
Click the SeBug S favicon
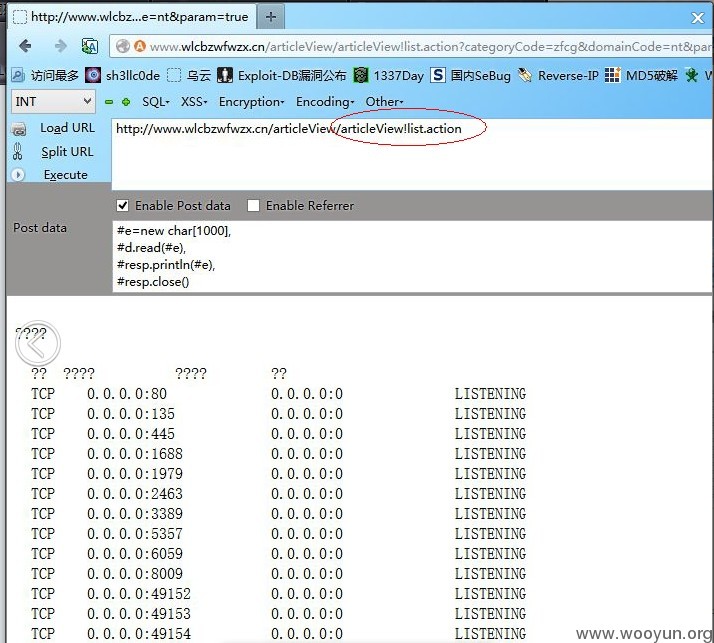click(438, 75)
